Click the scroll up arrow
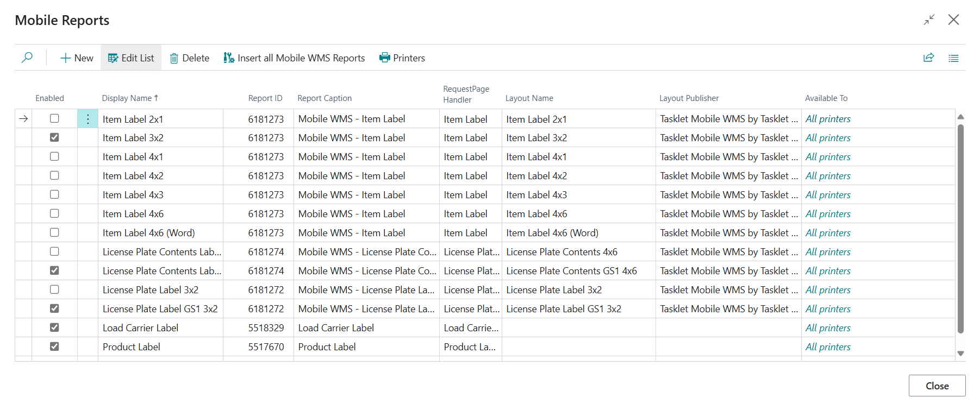 point(960,117)
